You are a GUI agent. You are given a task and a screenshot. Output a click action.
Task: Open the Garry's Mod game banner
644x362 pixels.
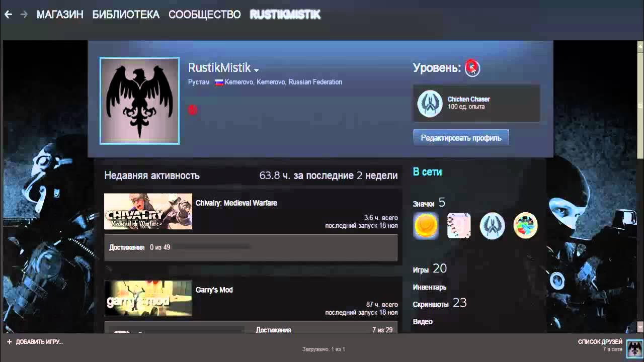pyautogui.click(x=148, y=298)
